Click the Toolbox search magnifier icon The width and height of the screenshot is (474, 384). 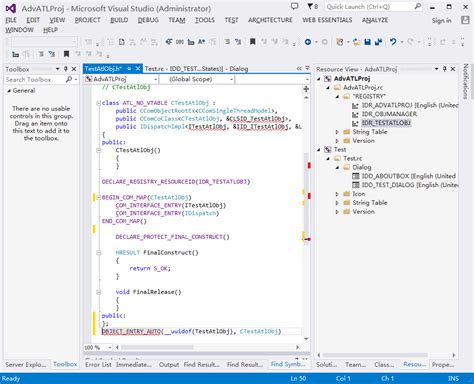tap(69, 79)
